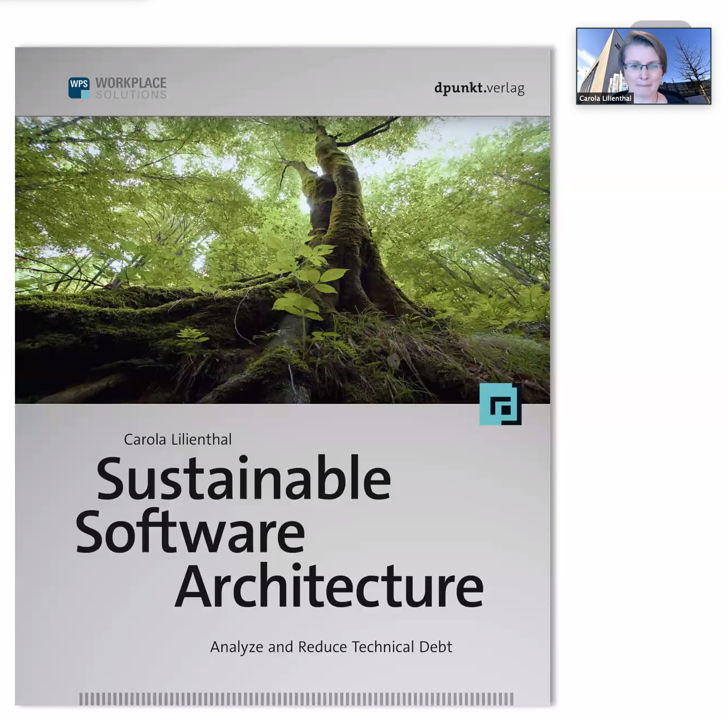Click the word Architecture in the title
728x721 pixels.
click(329, 587)
